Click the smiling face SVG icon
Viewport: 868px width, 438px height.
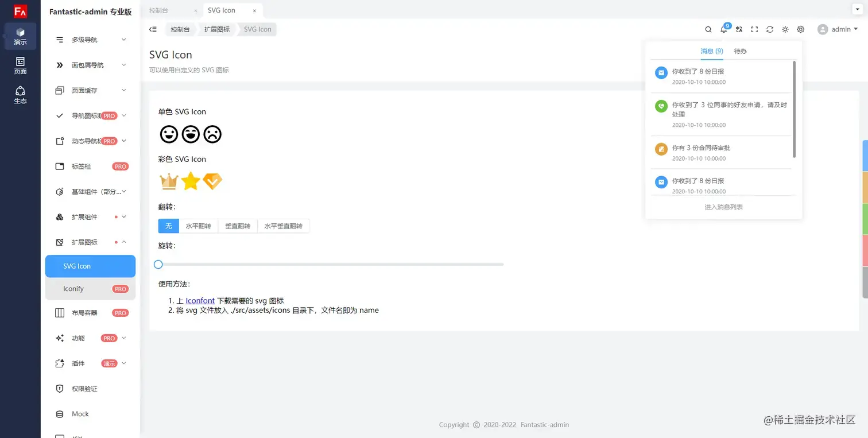click(x=169, y=134)
